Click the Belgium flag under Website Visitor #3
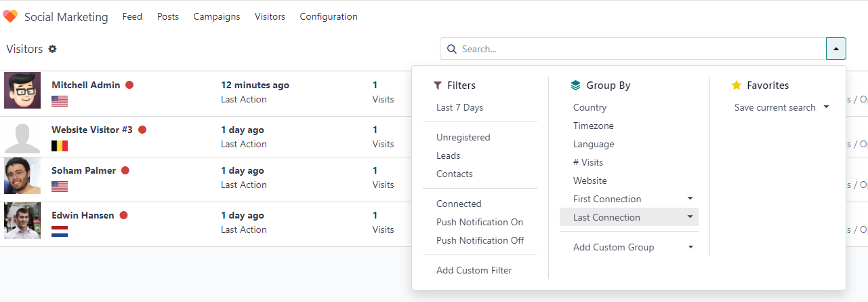 pyautogui.click(x=60, y=146)
